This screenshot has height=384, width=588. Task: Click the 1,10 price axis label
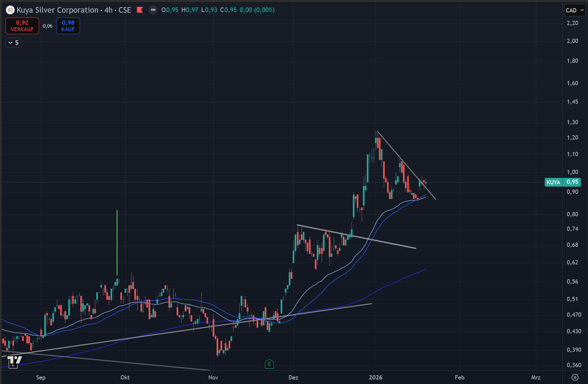point(572,154)
